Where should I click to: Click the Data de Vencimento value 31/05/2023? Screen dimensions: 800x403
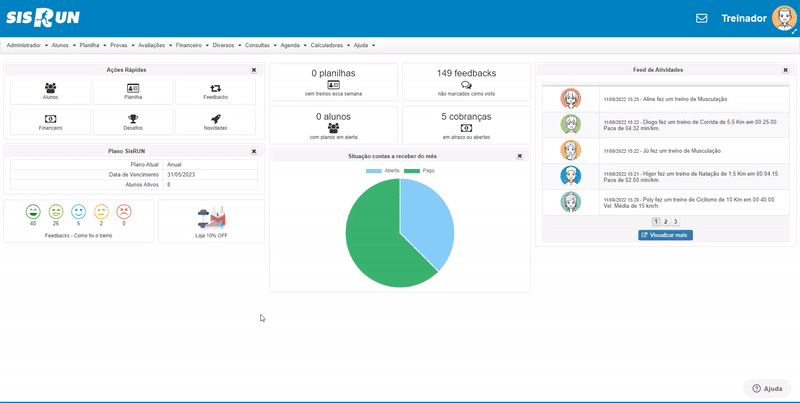click(x=181, y=174)
